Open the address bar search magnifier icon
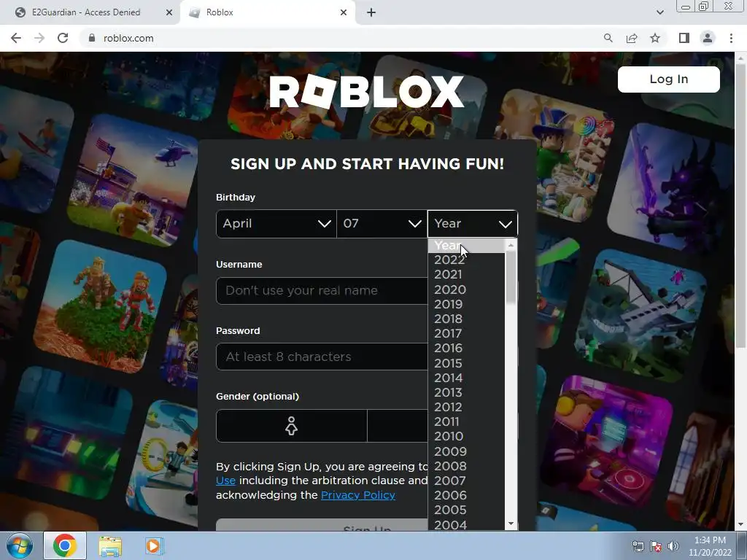 click(608, 38)
